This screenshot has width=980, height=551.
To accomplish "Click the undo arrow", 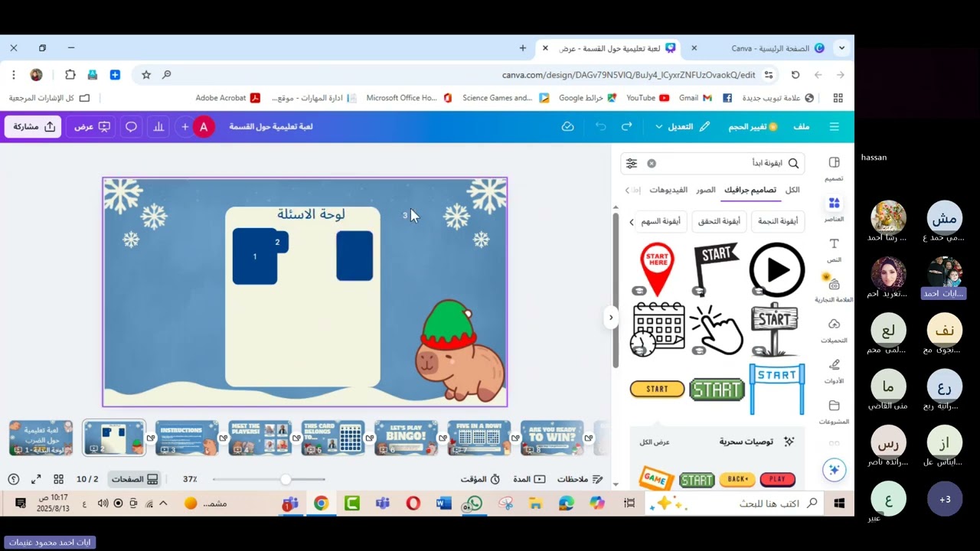I will (601, 126).
